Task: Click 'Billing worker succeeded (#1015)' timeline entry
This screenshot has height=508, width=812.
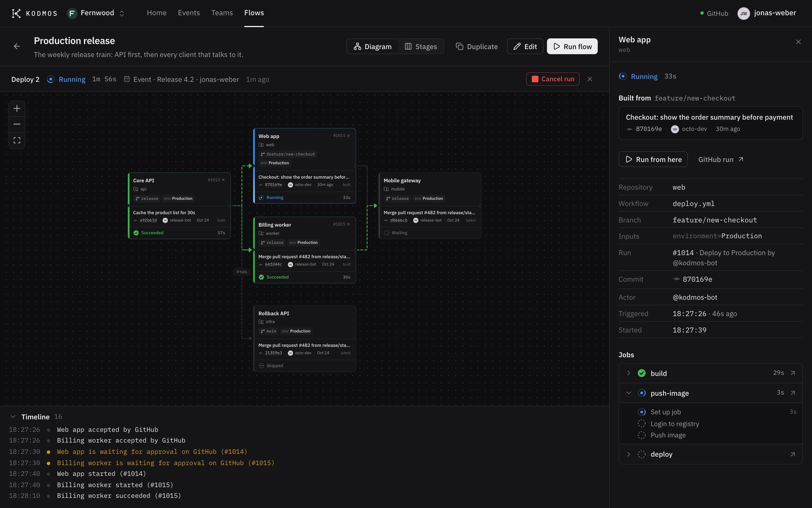Action: point(119,496)
